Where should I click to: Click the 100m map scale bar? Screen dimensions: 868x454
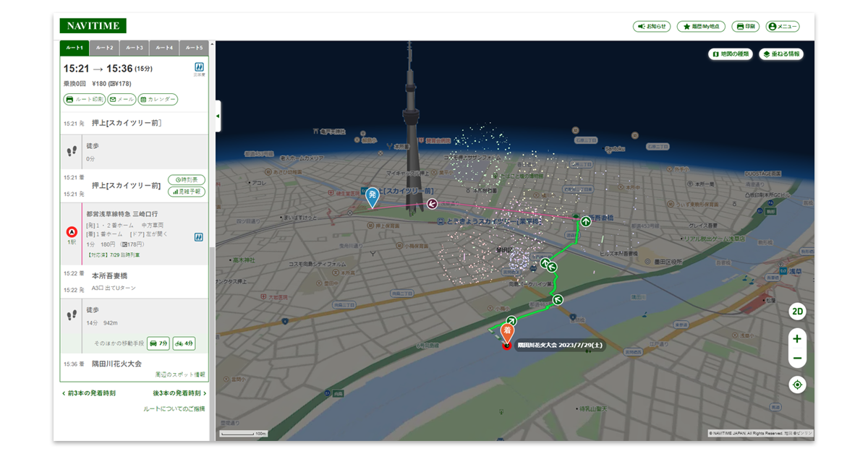tap(244, 434)
